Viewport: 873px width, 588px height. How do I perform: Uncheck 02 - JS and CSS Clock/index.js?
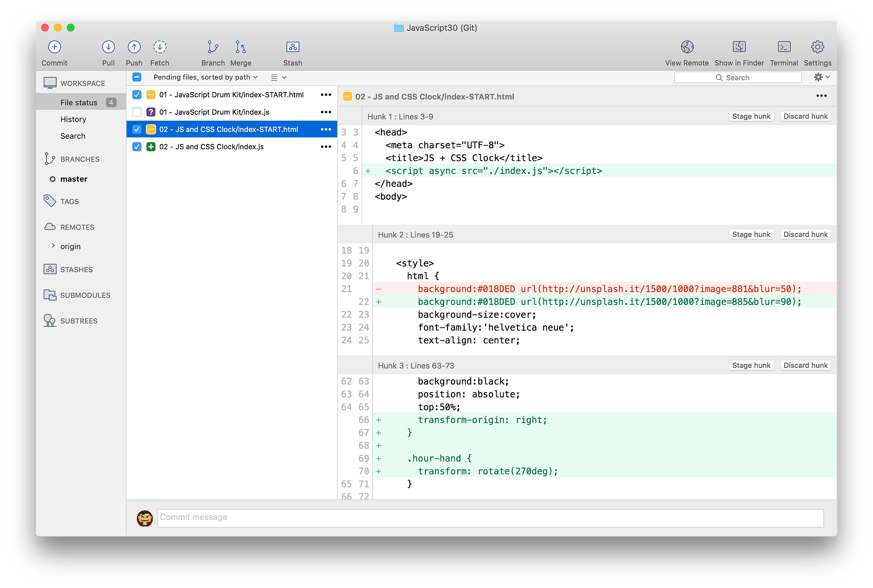coord(137,147)
